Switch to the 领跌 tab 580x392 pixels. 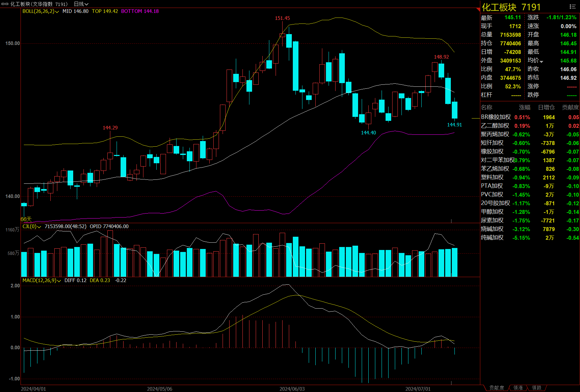[x=537, y=388]
